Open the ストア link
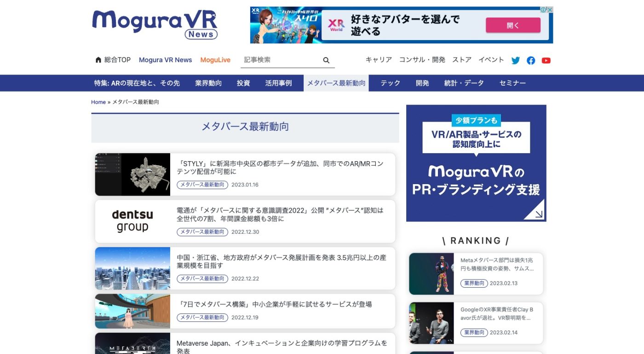Viewport: 644px width, 354px height. point(462,60)
